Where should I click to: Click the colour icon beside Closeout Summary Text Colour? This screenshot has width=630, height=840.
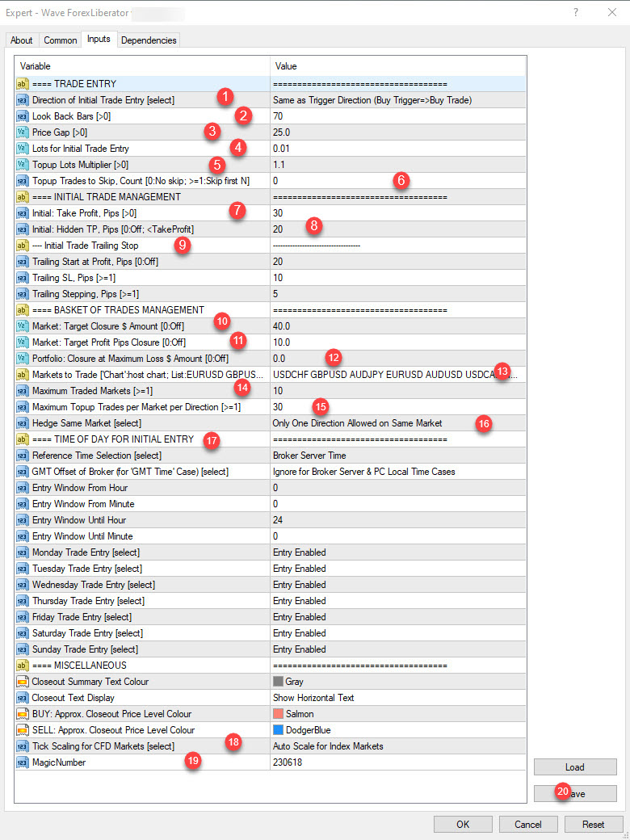coord(23,682)
